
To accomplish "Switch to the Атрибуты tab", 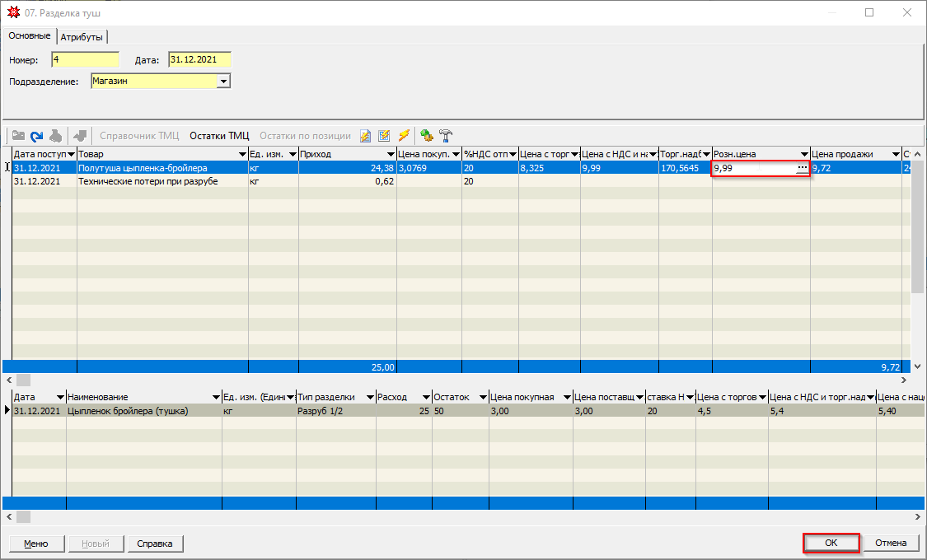I will (x=82, y=37).
